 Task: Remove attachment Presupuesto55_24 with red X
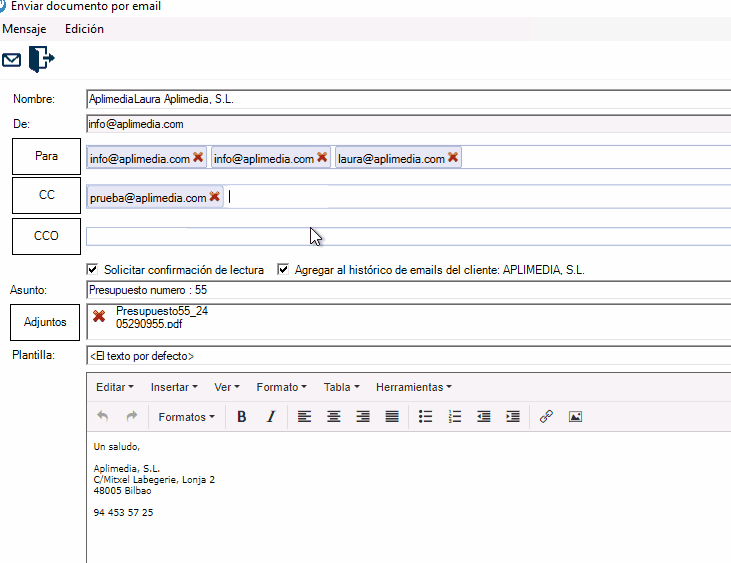(x=98, y=316)
